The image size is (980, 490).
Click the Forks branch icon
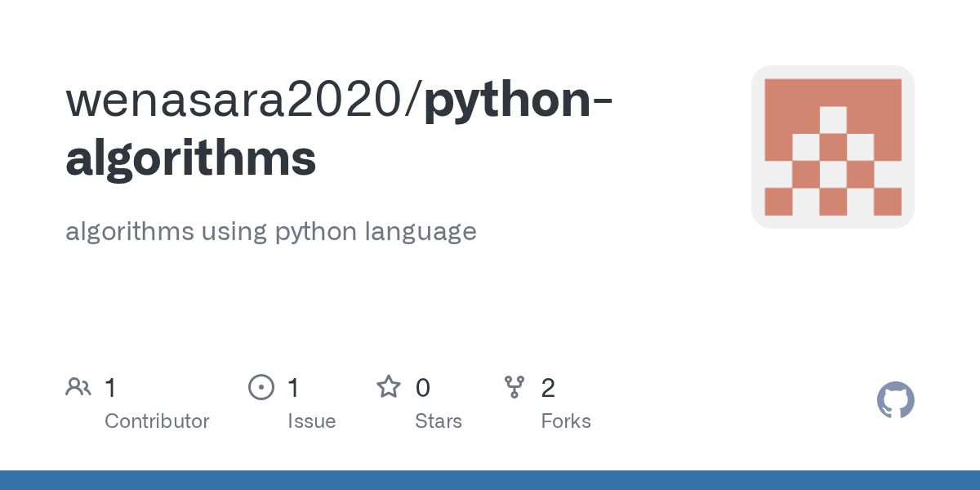click(514, 387)
